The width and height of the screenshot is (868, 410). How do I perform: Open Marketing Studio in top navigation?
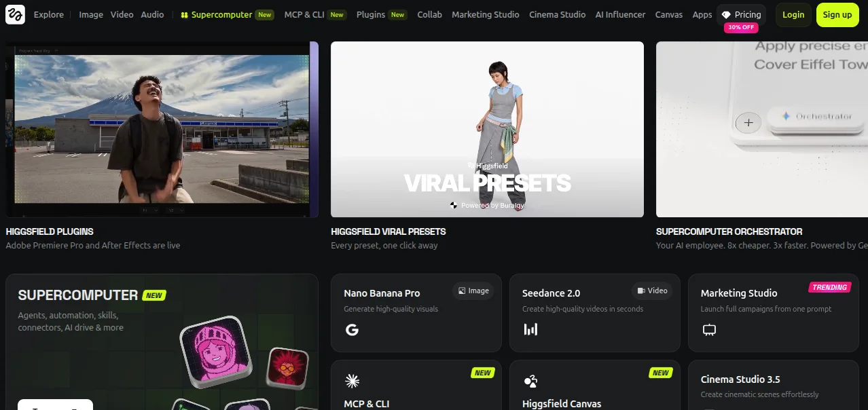click(x=486, y=14)
